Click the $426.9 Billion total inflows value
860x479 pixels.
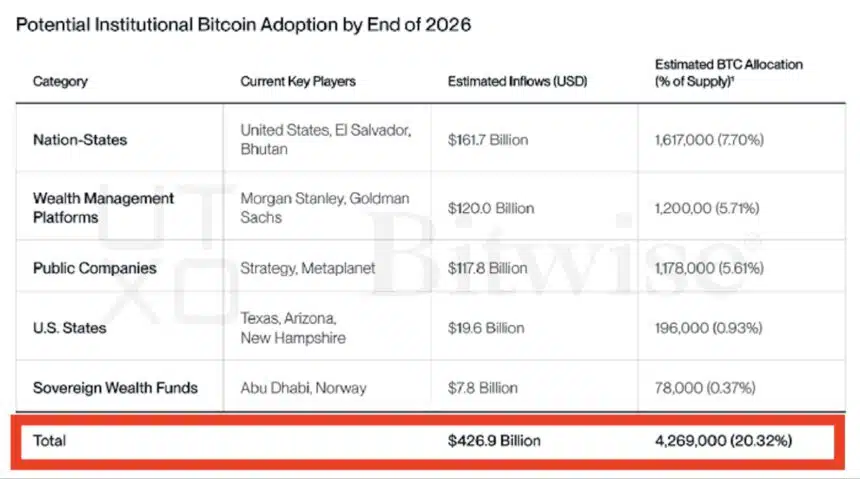494,441
